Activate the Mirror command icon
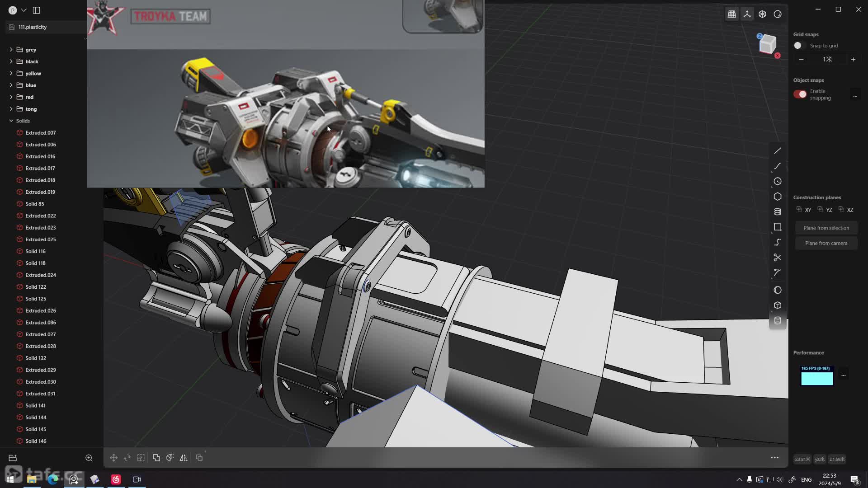 click(184, 458)
